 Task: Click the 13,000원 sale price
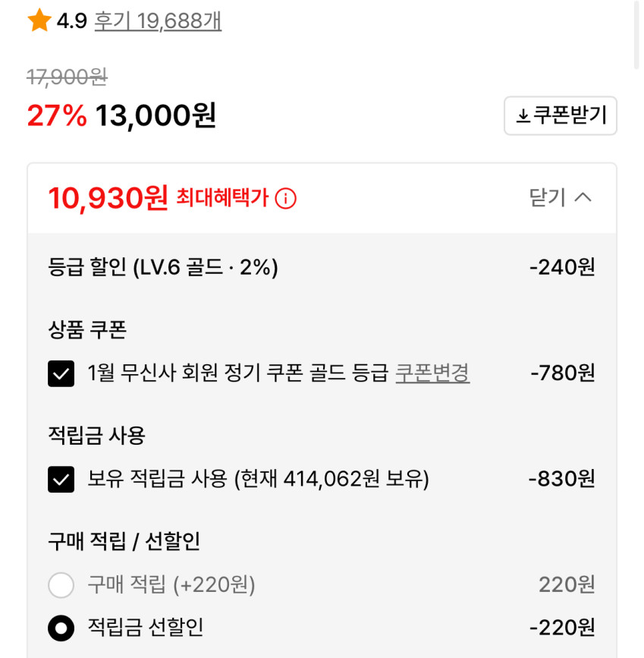click(x=156, y=116)
